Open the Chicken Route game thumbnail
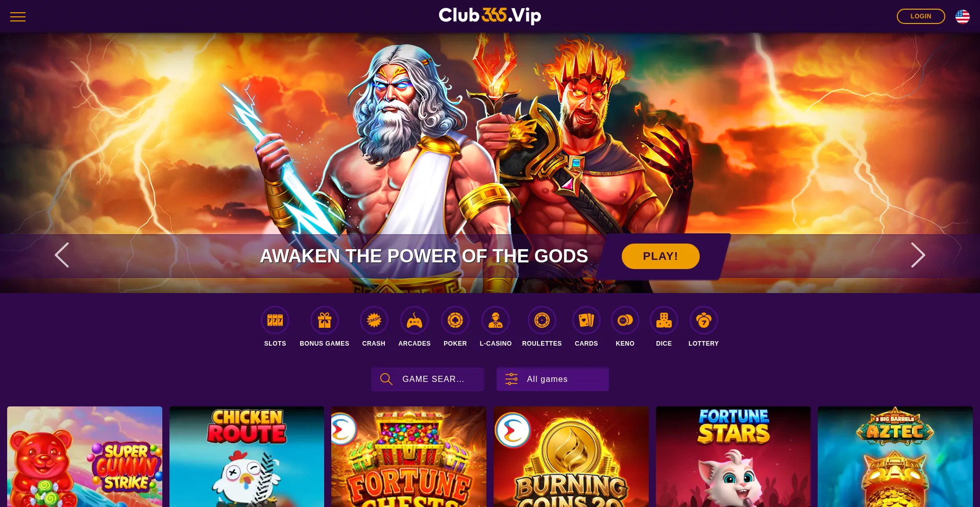This screenshot has width=980, height=507. point(247,457)
